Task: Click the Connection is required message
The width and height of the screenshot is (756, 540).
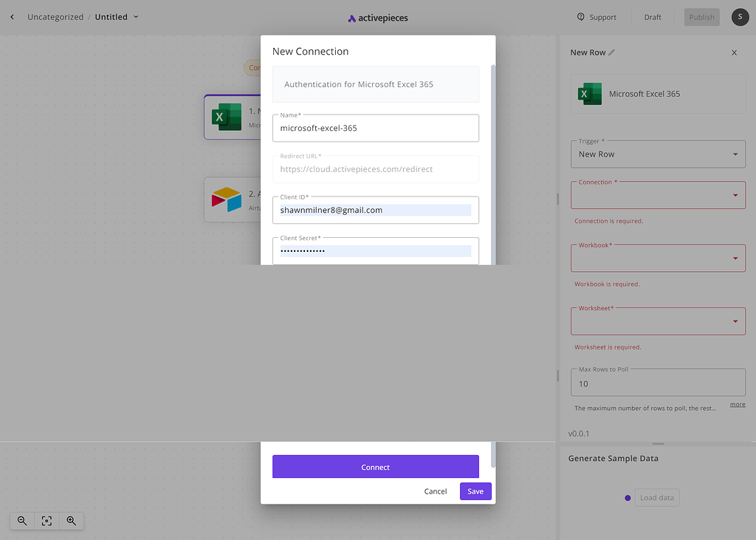Action: coord(608,221)
